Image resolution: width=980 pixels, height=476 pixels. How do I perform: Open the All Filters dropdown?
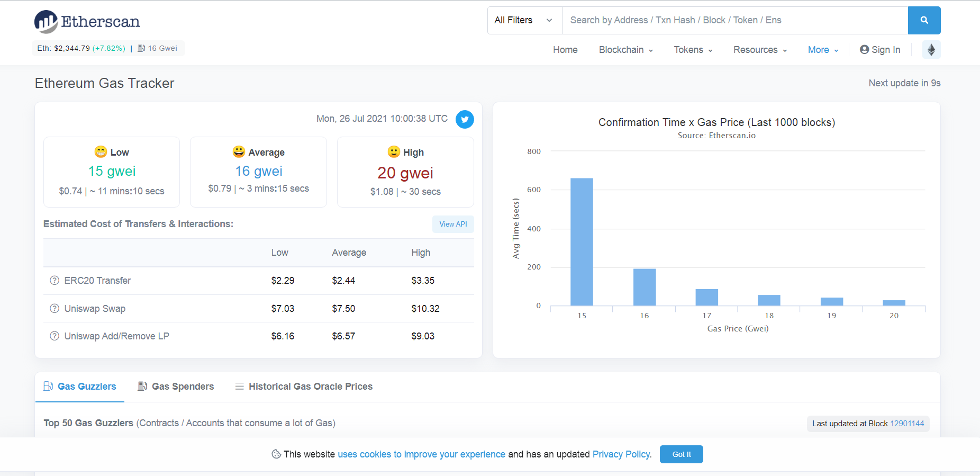pos(525,20)
